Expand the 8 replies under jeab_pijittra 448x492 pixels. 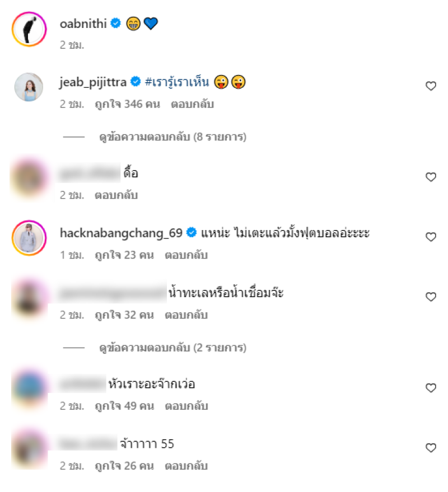pos(172,137)
